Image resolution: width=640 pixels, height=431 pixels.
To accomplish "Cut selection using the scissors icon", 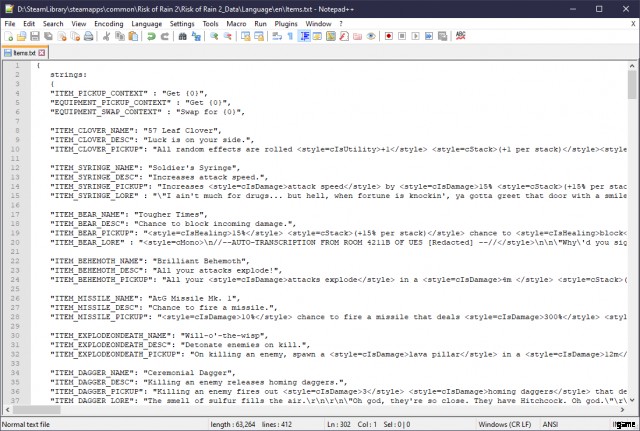I will (x=107, y=36).
